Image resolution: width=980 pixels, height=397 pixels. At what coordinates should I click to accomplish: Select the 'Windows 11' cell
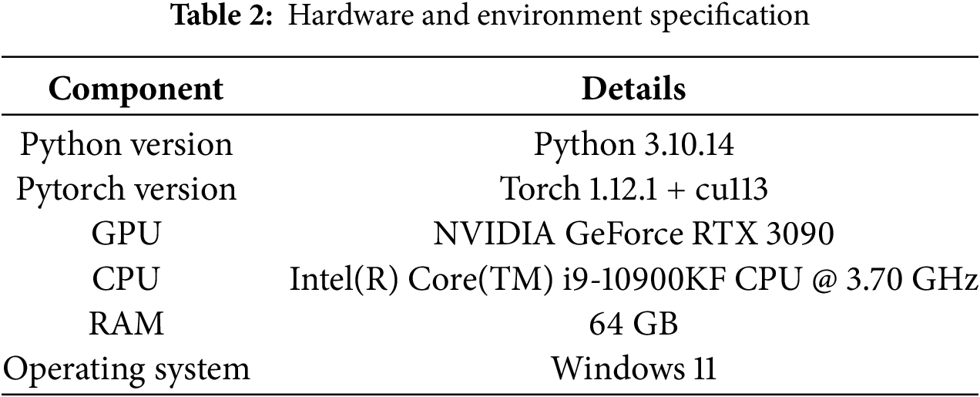(633, 368)
